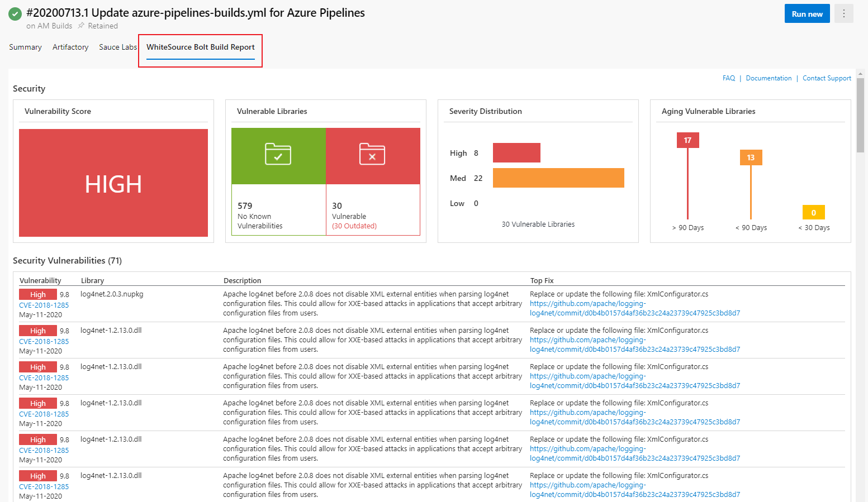Click the Description column header
Screen dimensions: 868x502
tap(243, 280)
